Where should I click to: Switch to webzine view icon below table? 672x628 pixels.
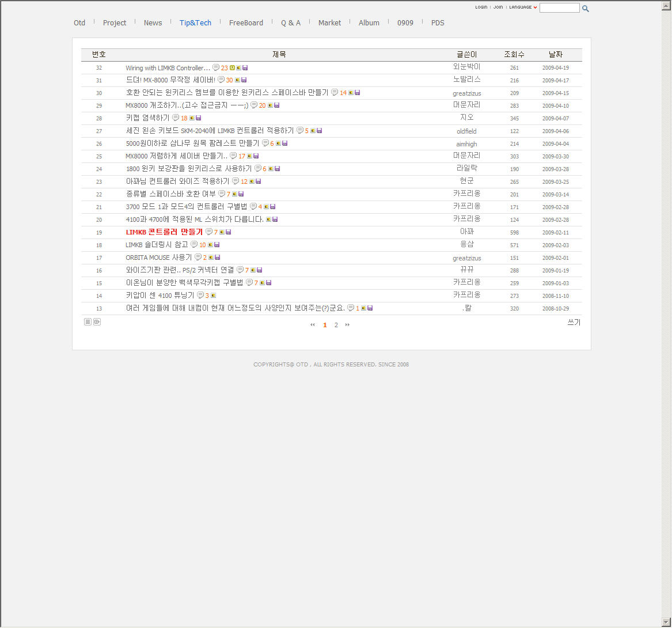pos(97,322)
